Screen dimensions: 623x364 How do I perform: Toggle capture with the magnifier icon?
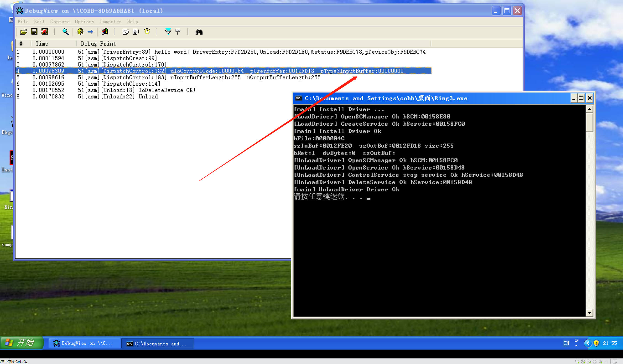click(65, 32)
